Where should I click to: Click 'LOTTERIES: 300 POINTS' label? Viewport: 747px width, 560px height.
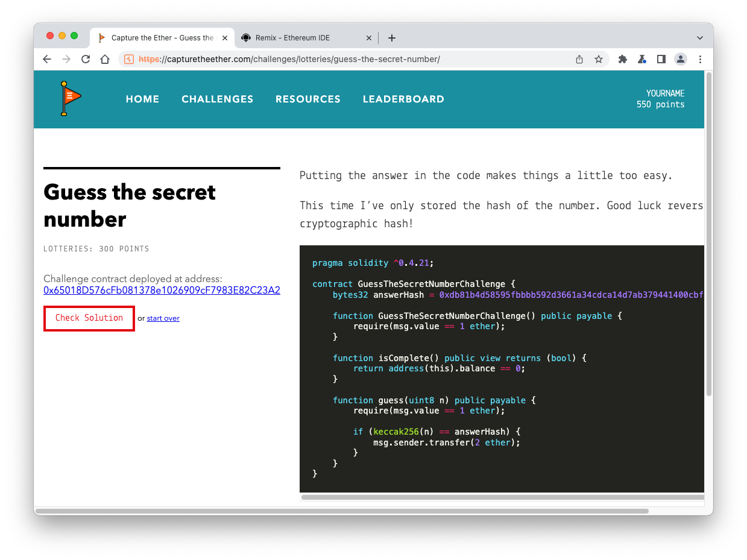[x=96, y=249]
